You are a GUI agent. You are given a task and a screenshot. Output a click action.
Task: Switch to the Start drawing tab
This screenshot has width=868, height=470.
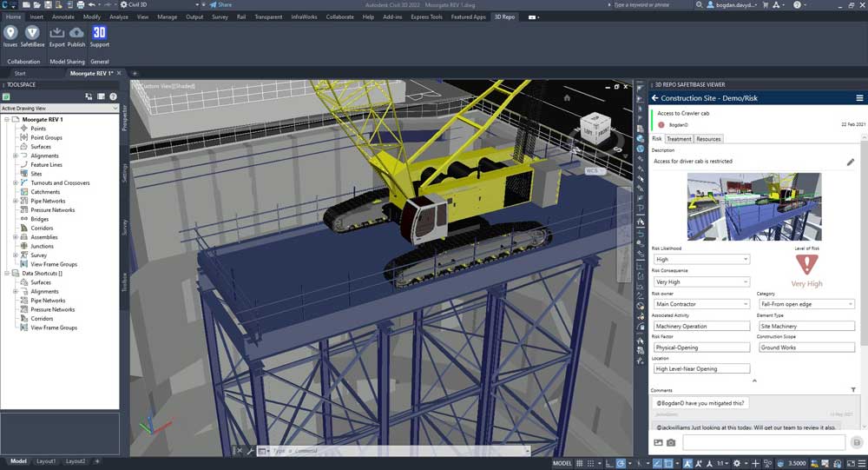click(x=20, y=73)
